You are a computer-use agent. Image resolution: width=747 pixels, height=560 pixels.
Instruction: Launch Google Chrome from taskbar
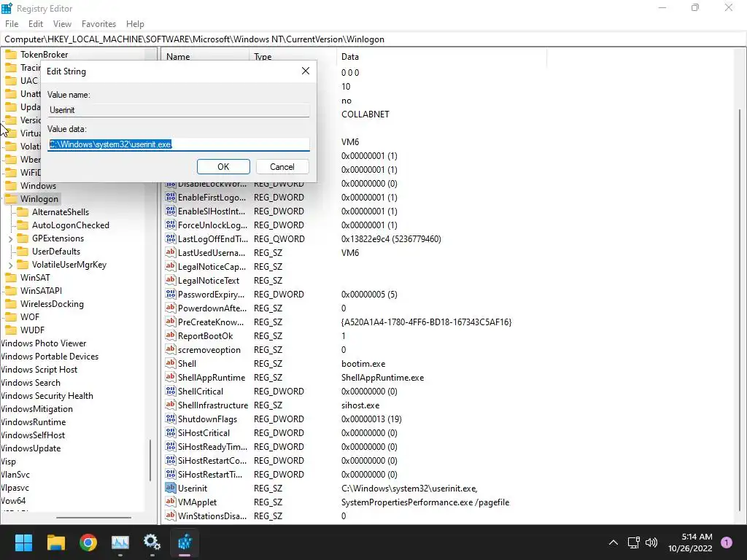(x=88, y=542)
